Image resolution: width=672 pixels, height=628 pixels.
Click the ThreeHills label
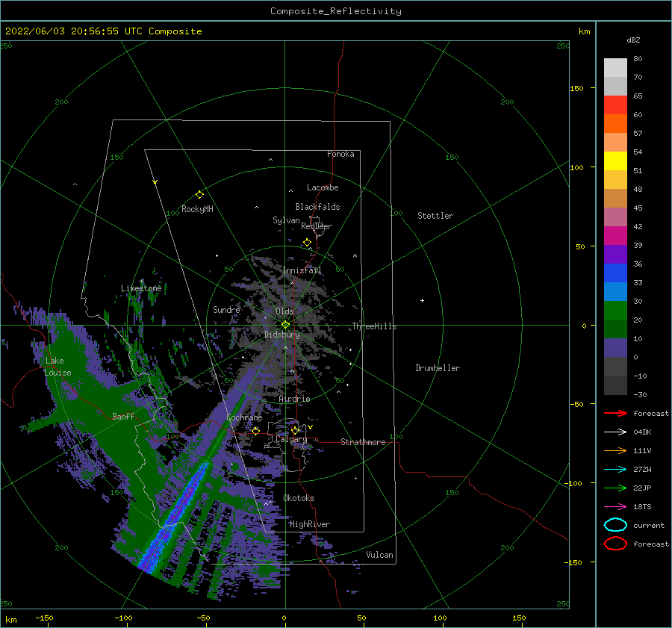375,326
